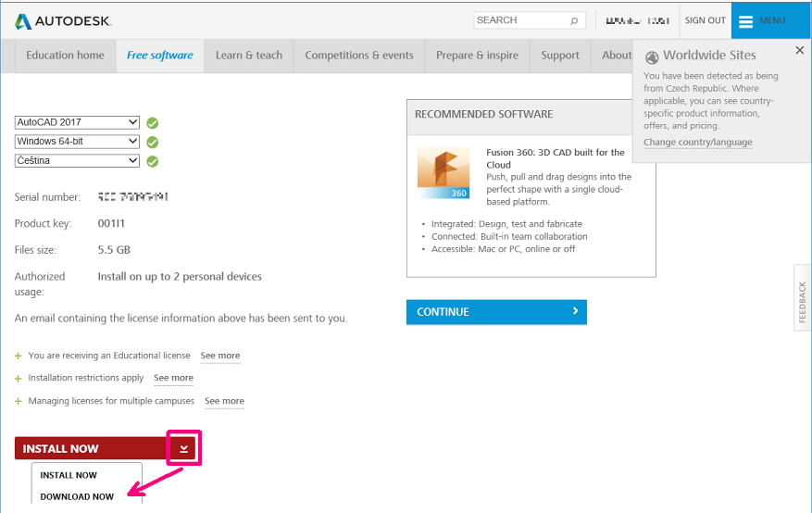Open the Windows 64-bit platform dropdown
Viewport: 812px width, 513px height.
pyautogui.click(x=77, y=142)
